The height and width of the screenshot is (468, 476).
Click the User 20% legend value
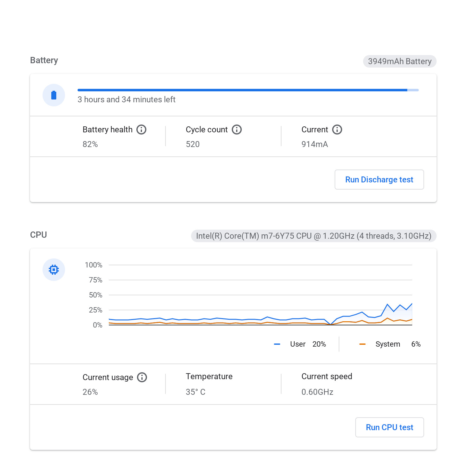319,344
